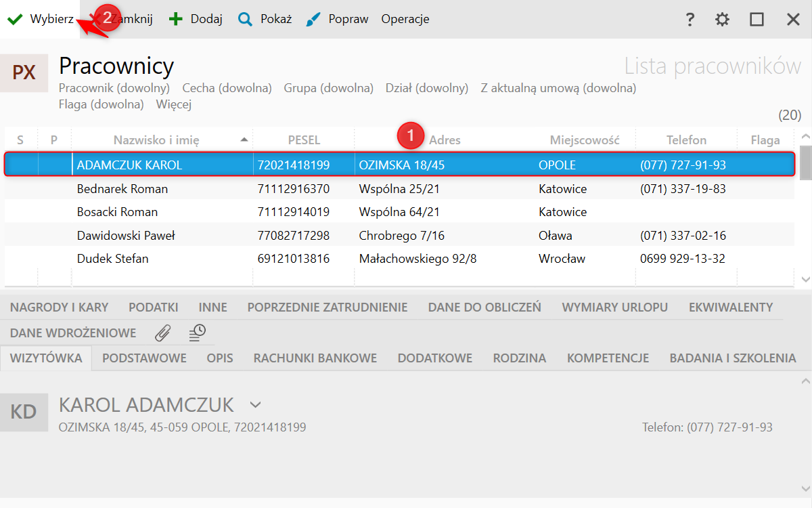Switch to DODATKOWE tab

pyautogui.click(x=435, y=358)
